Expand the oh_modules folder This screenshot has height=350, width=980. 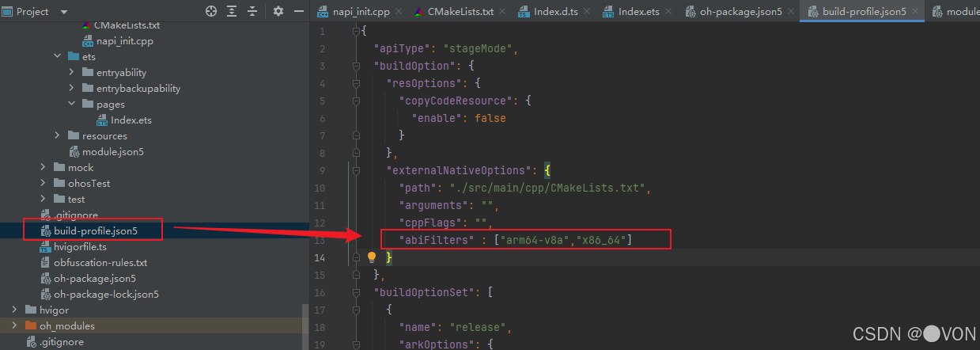(14, 325)
